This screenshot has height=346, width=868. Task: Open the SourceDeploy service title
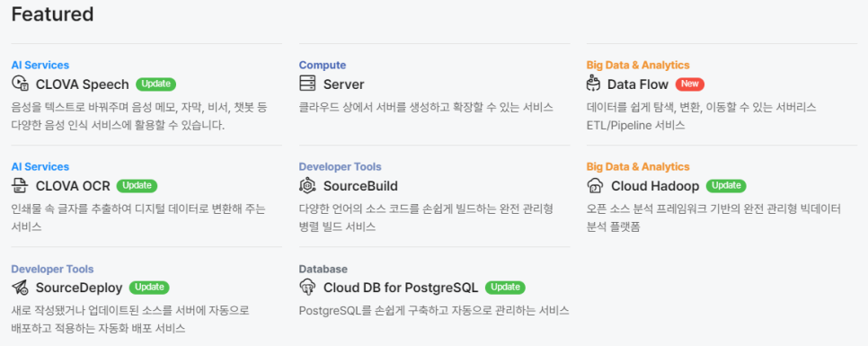(x=79, y=288)
